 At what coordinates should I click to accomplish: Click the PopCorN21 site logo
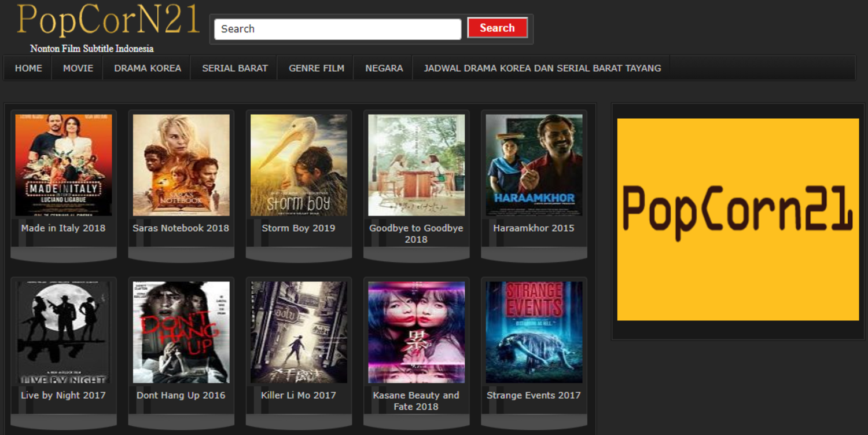108,19
